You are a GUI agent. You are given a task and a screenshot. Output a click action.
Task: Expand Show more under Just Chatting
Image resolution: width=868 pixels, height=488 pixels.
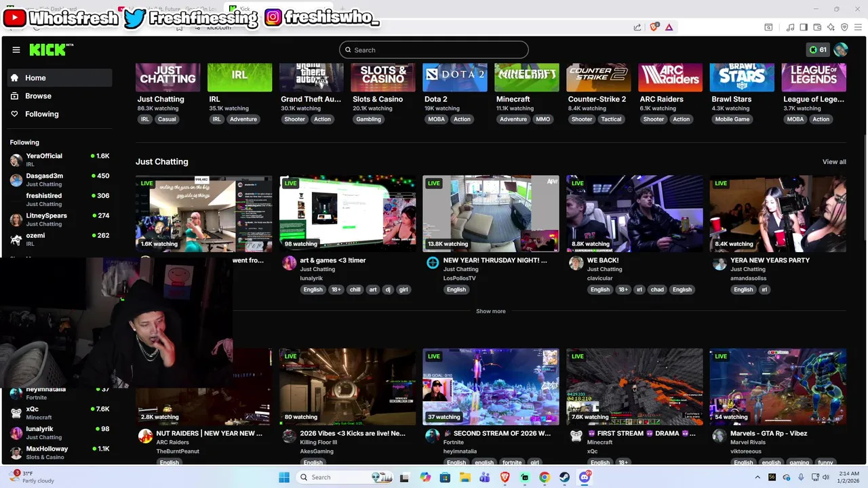click(490, 311)
